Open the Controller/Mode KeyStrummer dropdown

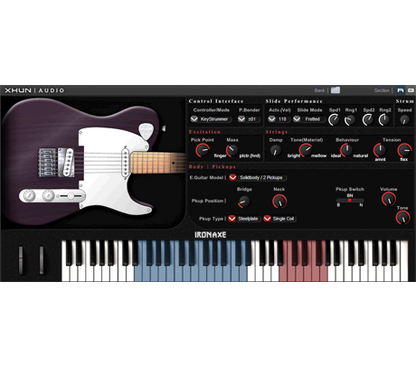211,119
